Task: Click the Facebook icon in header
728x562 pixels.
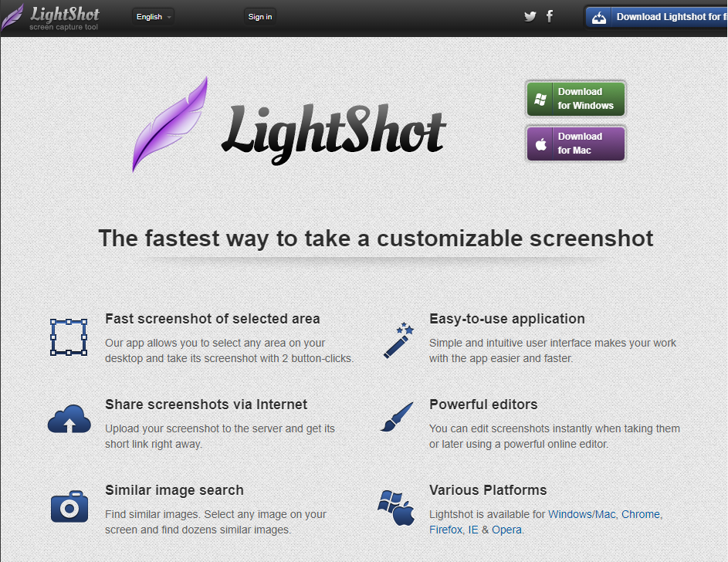Action: click(550, 16)
